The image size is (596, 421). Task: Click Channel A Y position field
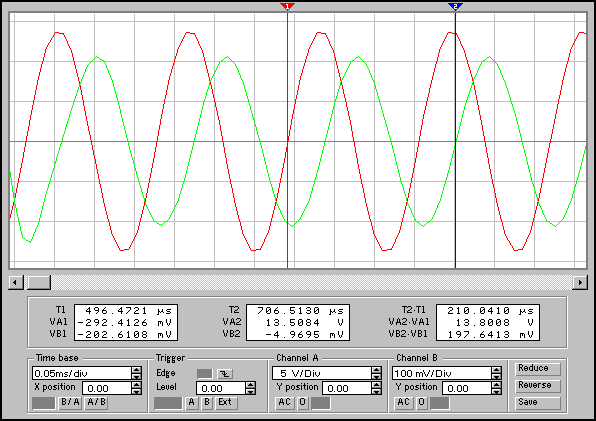(x=347, y=388)
